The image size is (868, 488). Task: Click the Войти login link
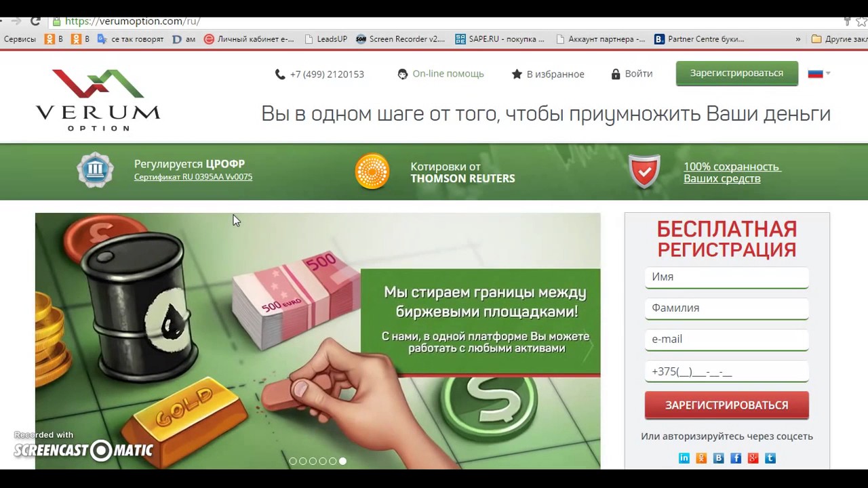pyautogui.click(x=632, y=74)
